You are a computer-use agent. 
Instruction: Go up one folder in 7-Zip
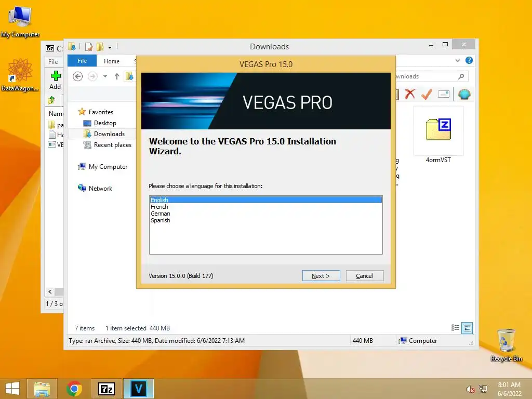point(51,100)
